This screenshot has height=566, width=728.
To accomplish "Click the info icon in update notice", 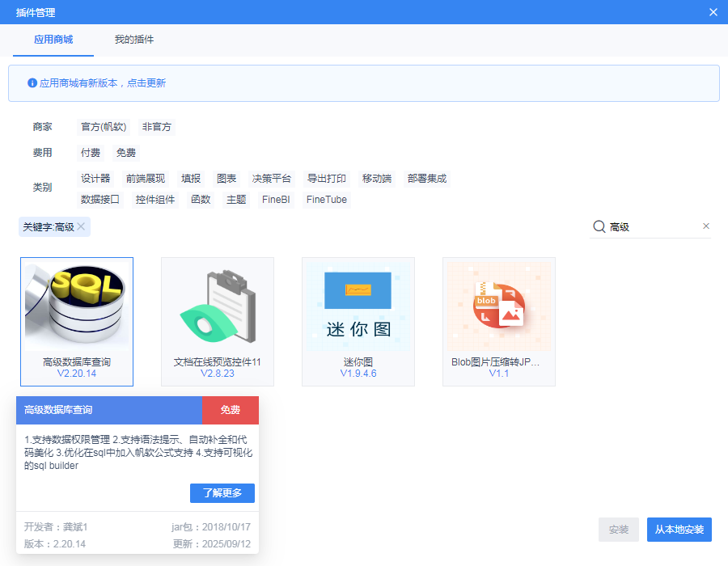I will 32,83.
